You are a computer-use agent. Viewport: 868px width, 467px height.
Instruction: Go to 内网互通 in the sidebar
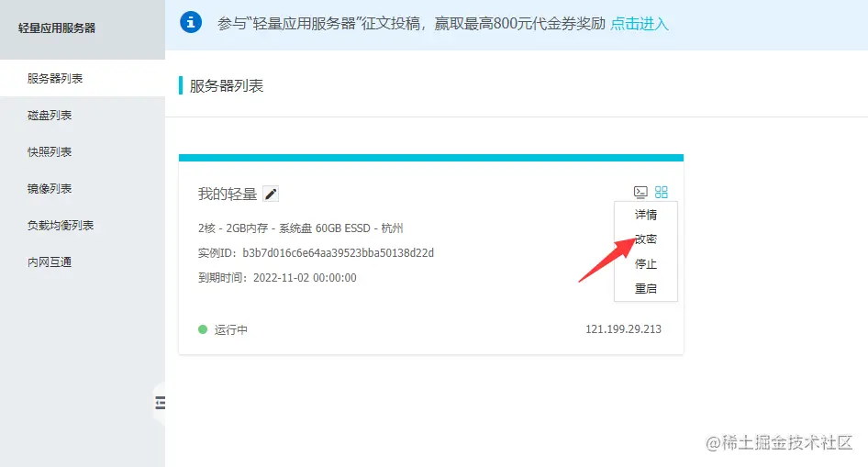tap(83, 261)
